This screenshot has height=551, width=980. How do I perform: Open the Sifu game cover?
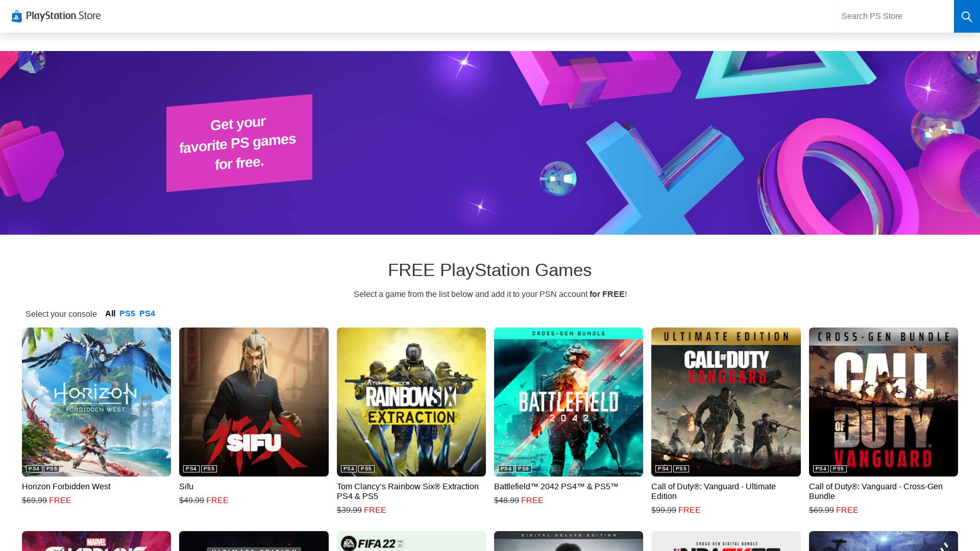click(x=254, y=402)
